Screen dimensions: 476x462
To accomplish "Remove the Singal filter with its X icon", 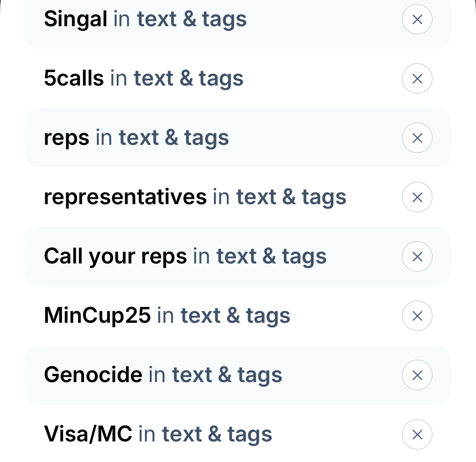I will [x=417, y=19].
